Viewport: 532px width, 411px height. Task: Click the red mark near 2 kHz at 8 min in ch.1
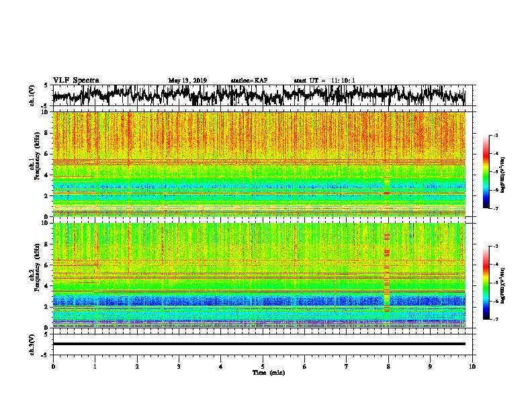pyautogui.click(x=387, y=193)
